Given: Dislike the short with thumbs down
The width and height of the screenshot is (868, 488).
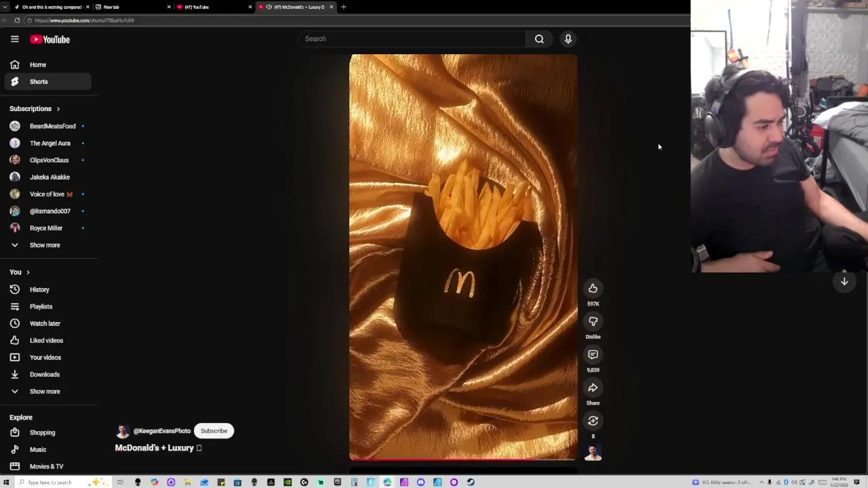Looking at the screenshot, I should coord(593,321).
